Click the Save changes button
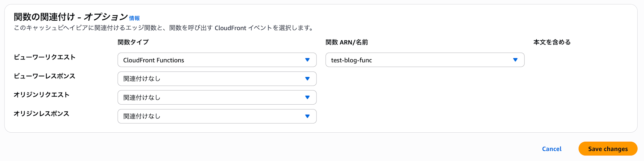Viewport: 644px width, 161px height. (608, 149)
